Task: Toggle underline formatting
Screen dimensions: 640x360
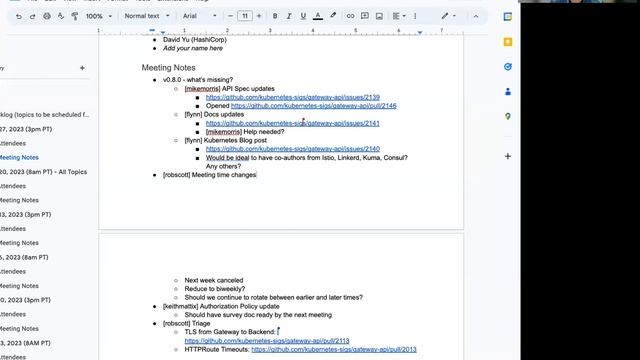Action: point(303,16)
